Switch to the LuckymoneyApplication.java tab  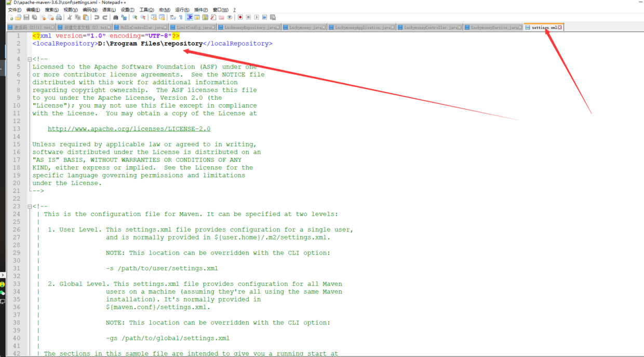(x=362, y=27)
